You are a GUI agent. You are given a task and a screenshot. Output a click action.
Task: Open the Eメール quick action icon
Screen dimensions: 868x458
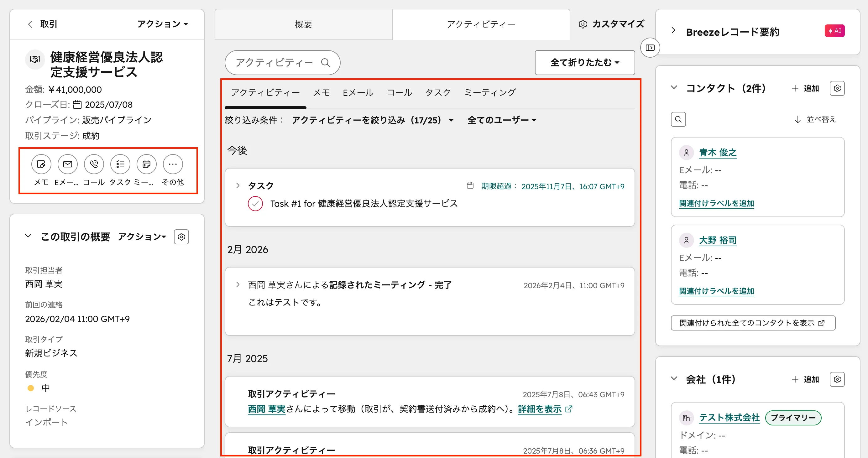[x=67, y=164]
